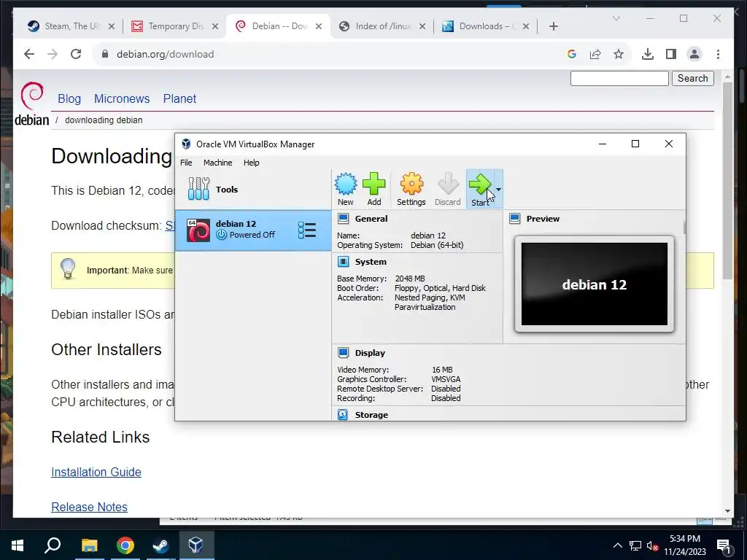Close the Debian download browser tab

(319, 26)
